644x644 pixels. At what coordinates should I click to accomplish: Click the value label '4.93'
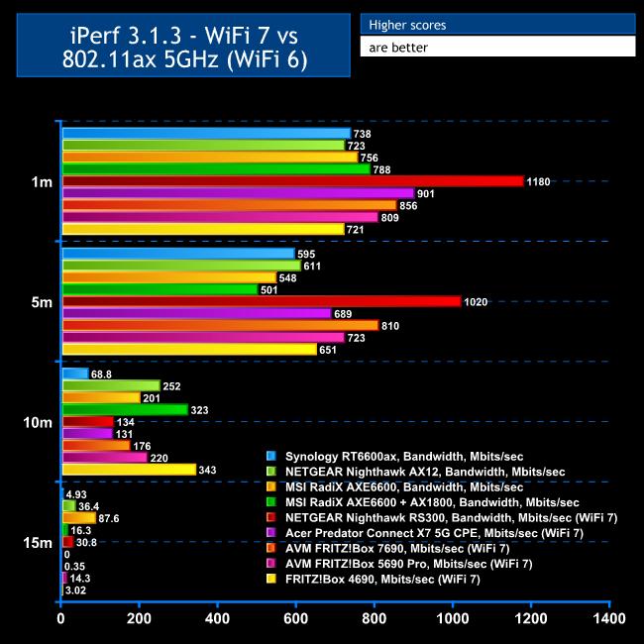(x=76, y=494)
